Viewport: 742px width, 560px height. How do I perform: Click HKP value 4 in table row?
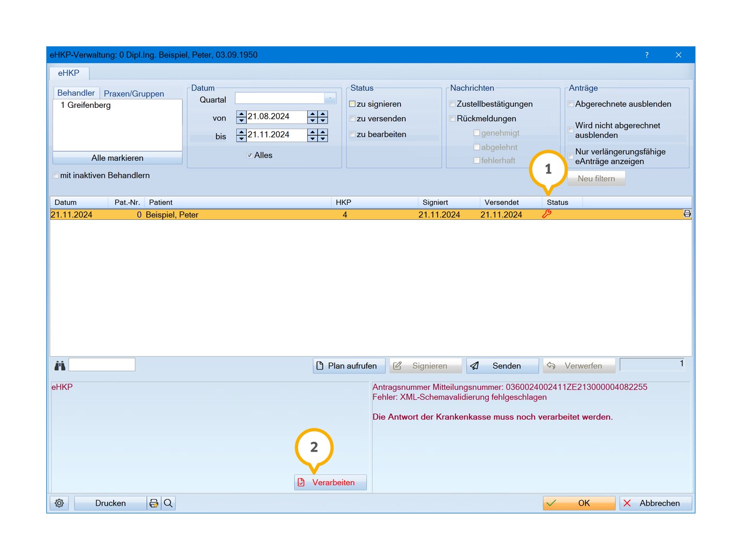point(345,215)
